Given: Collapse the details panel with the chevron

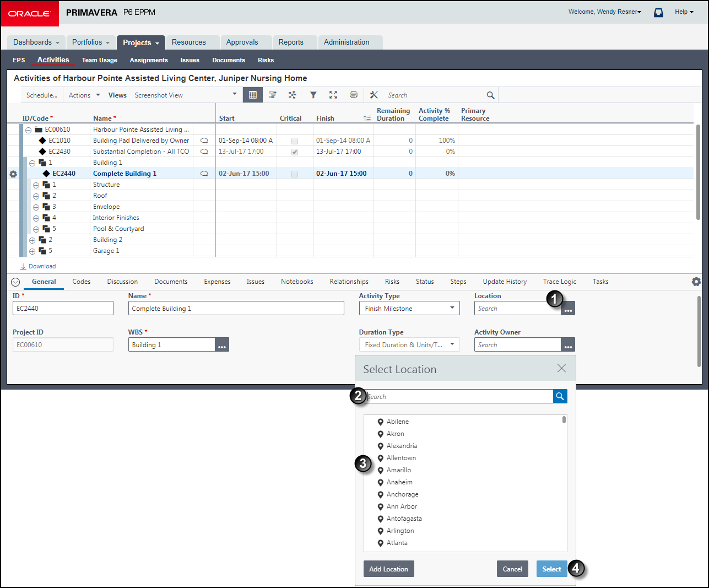Looking at the screenshot, I should point(15,282).
